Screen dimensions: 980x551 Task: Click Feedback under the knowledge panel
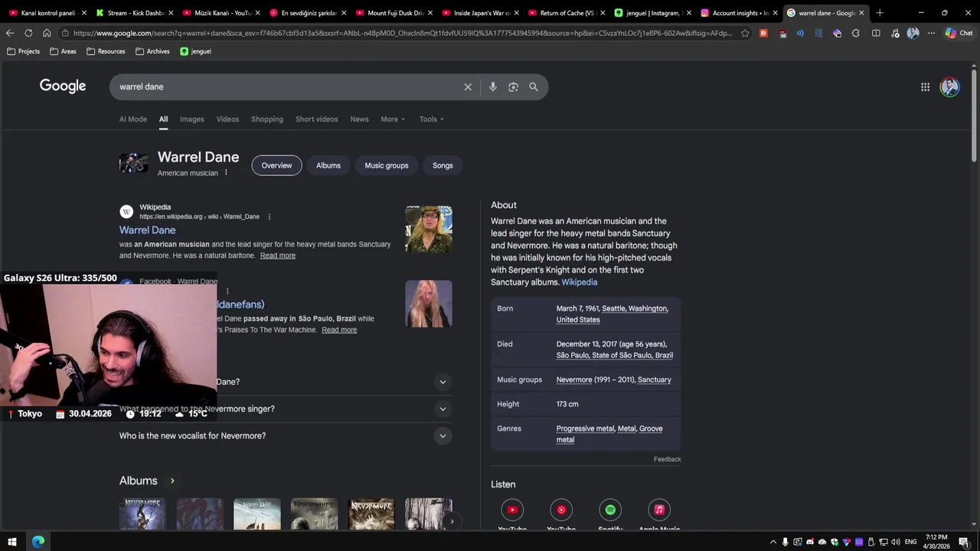coord(667,459)
